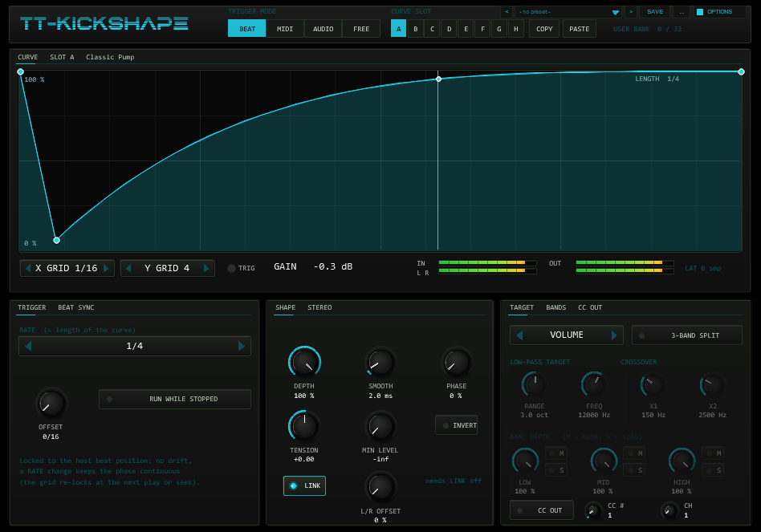Open the CC OUT tab
Viewport: 761px width, 532px height.
pyautogui.click(x=590, y=307)
